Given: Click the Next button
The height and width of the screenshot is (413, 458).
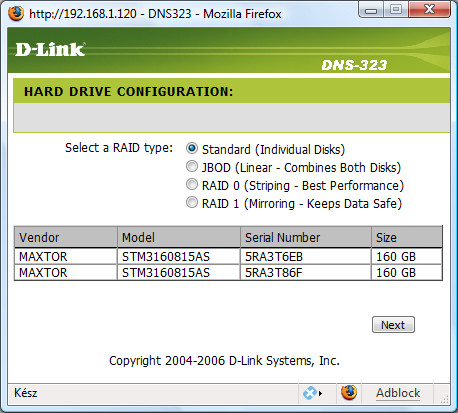Looking at the screenshot, I should [393, 325].
